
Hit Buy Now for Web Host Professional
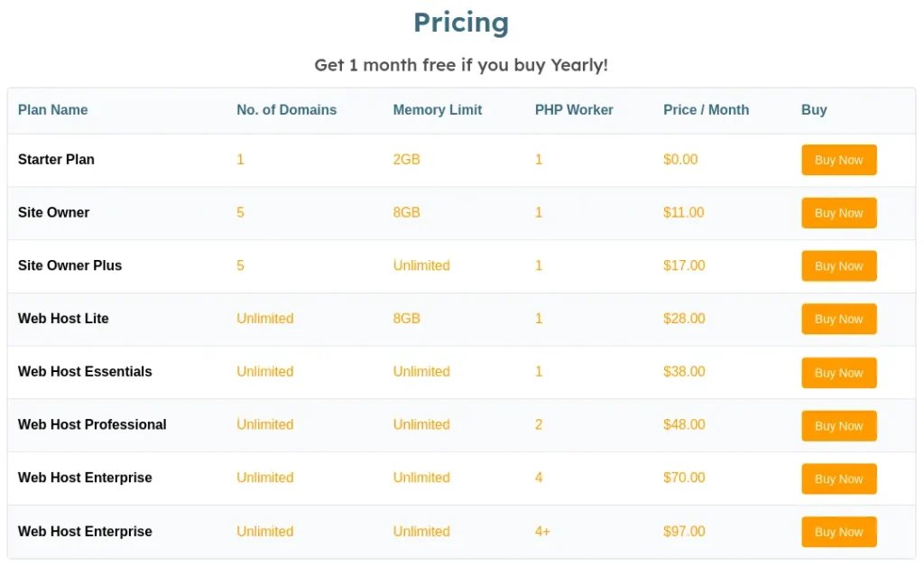pyautogui.click(x=838, y=425)
